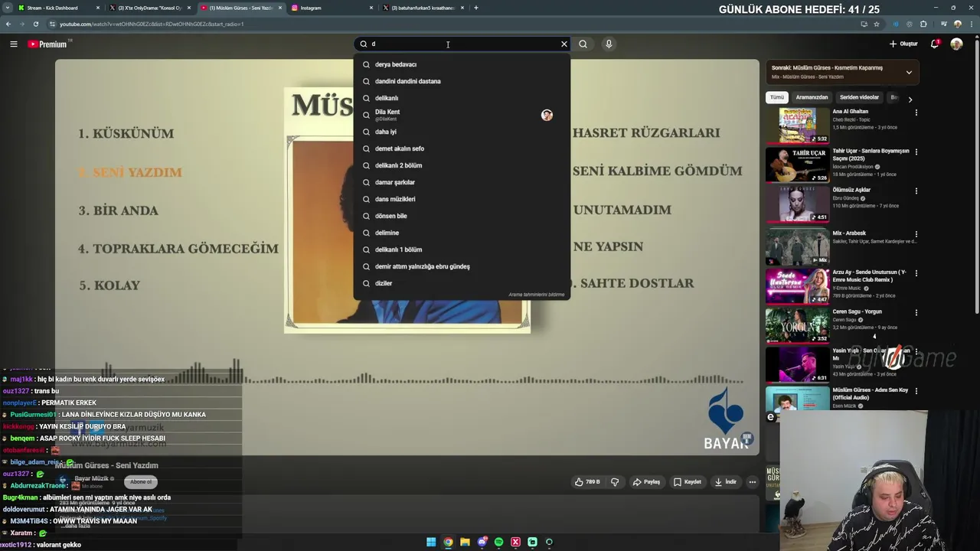The height and width of the screenshot is (551, 980).
Task: Open options menu for Arzu Ay video
Action: click(x=916, y=273)
